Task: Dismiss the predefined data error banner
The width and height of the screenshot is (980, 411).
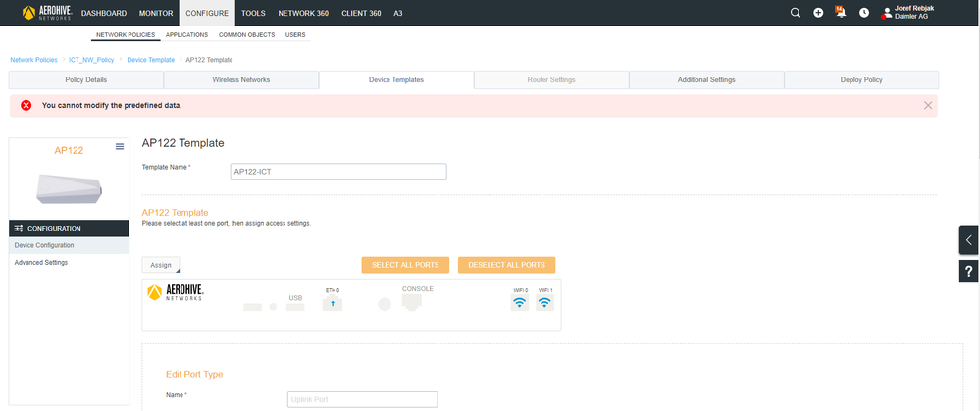Action: point(928,105)
